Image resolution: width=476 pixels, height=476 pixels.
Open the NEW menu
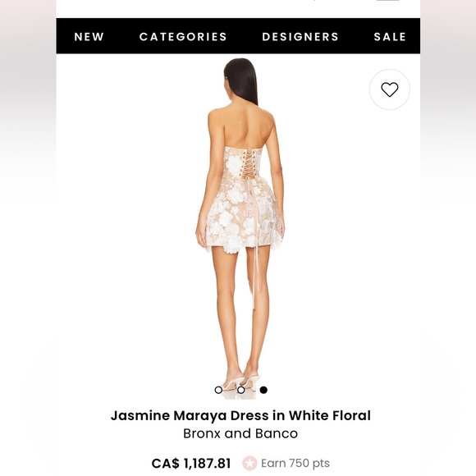[89, 37]
